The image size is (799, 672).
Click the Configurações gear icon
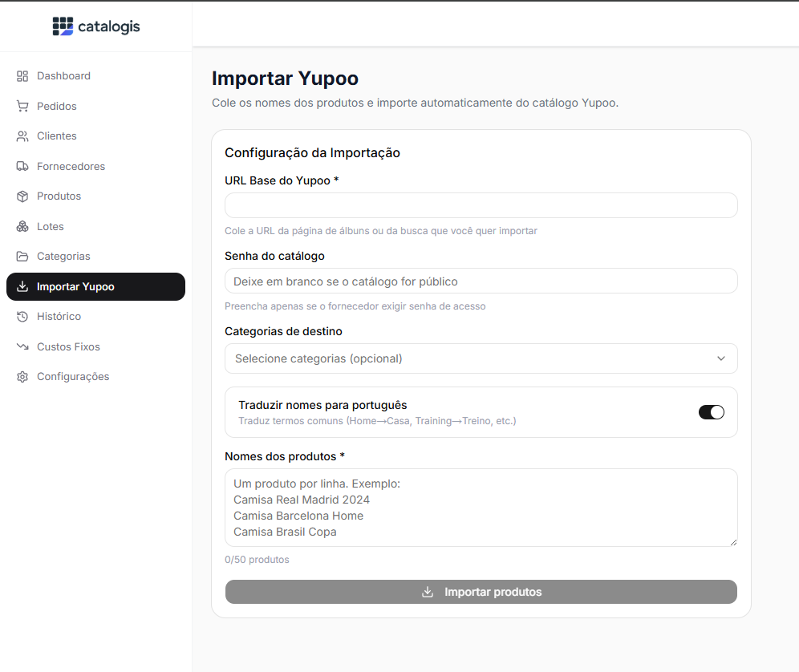22,377
